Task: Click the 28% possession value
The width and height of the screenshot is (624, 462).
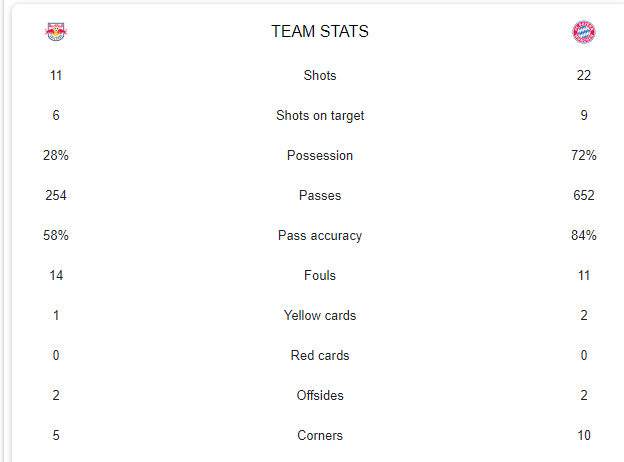Action: (56, 155)
